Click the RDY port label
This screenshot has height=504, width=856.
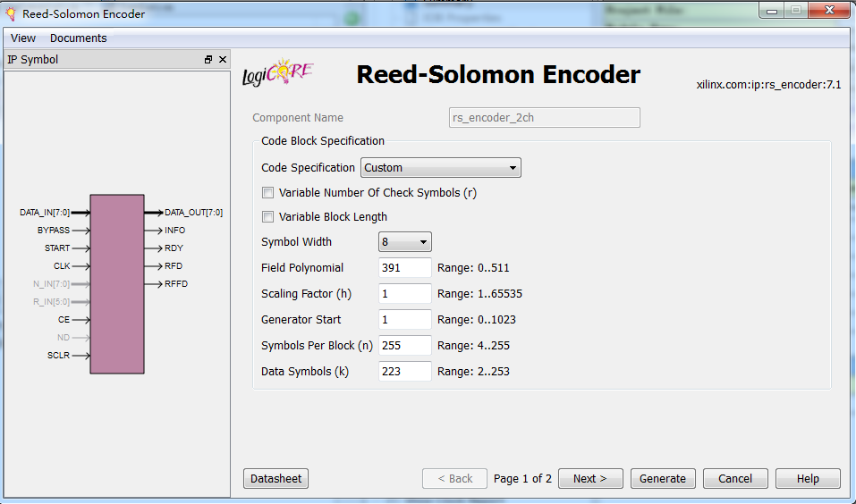(x=174, y=248)
